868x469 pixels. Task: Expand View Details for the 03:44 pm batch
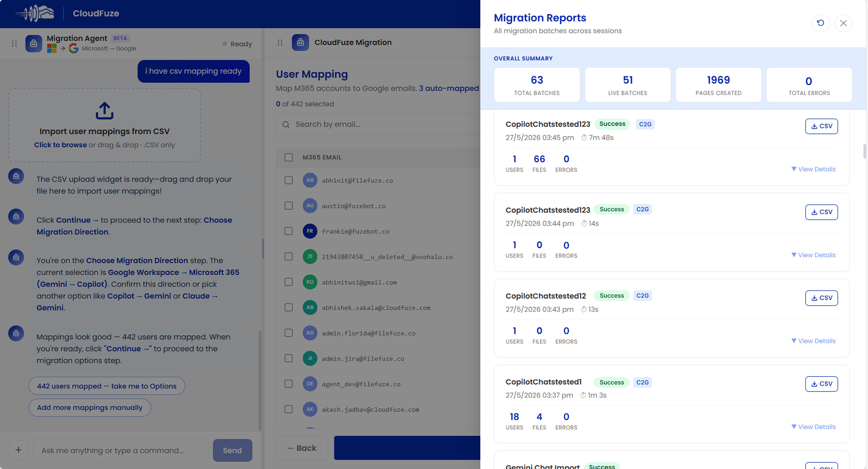pos(813,255)
